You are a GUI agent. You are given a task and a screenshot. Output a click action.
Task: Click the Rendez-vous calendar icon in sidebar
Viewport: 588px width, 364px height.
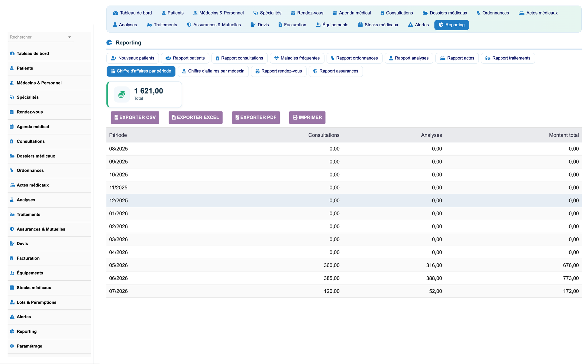point(12,112)
